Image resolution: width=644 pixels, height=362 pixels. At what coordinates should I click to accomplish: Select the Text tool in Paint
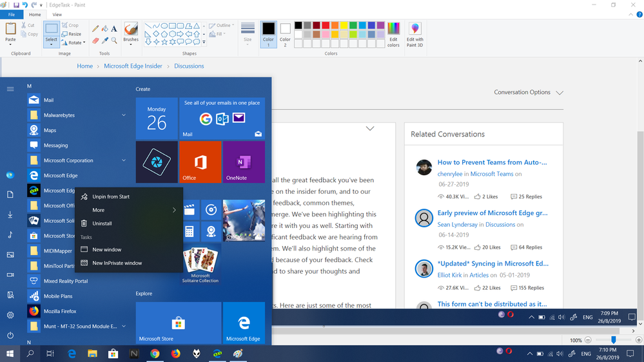click(x=114, y=28)
